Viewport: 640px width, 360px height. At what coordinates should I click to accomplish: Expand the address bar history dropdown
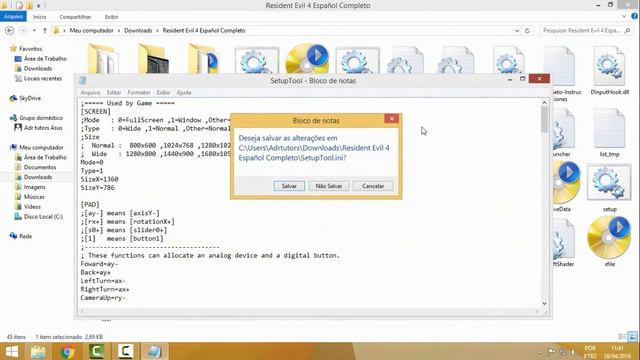click(517, 31)
